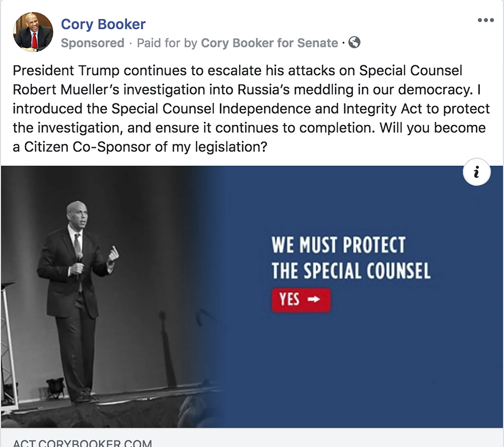Image resolution: width=504 pixels, height=447 pixels.
Task: Open the three-dot post options menu
Action: pos(485,20)
